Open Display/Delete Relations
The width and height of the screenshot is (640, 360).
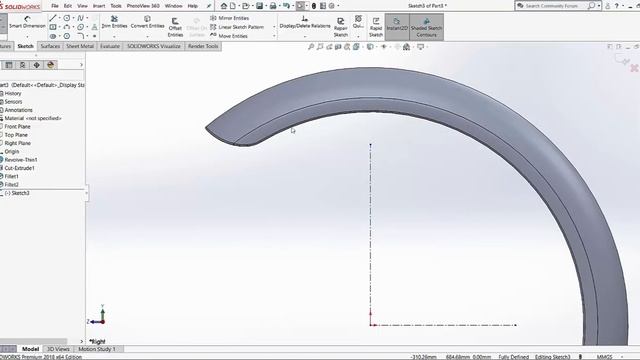(305, 22)
